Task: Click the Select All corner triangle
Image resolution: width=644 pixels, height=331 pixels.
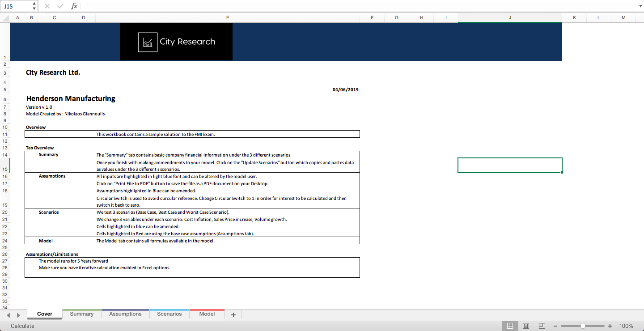Action: click(x=5, y=18)
